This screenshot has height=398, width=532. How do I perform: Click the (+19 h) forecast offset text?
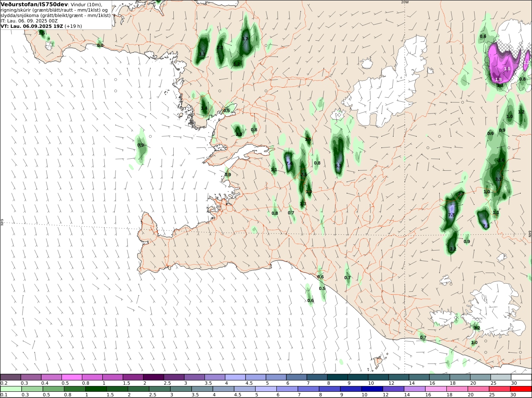click(x=73, y=26)
